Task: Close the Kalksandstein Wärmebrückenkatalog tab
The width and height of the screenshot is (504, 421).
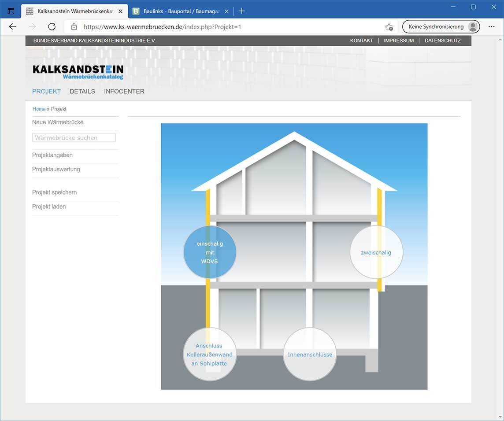Action: (x=121, y=11)
